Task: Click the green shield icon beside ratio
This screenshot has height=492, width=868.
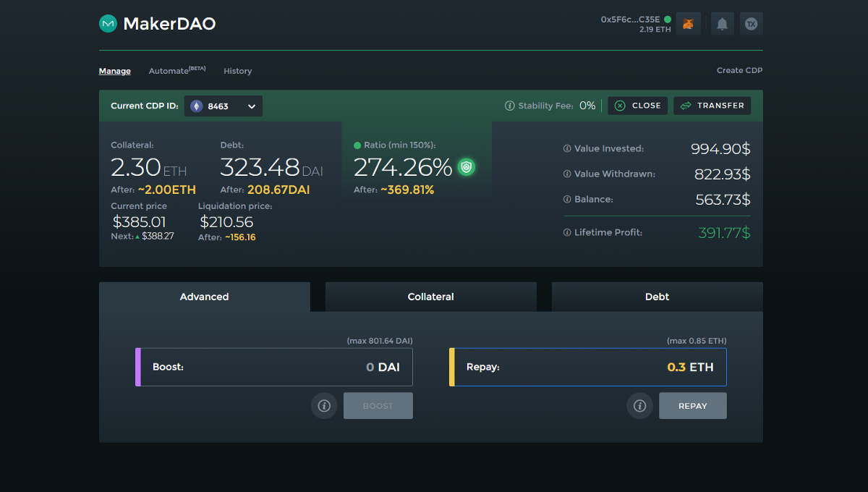Action: pos(467,168)
